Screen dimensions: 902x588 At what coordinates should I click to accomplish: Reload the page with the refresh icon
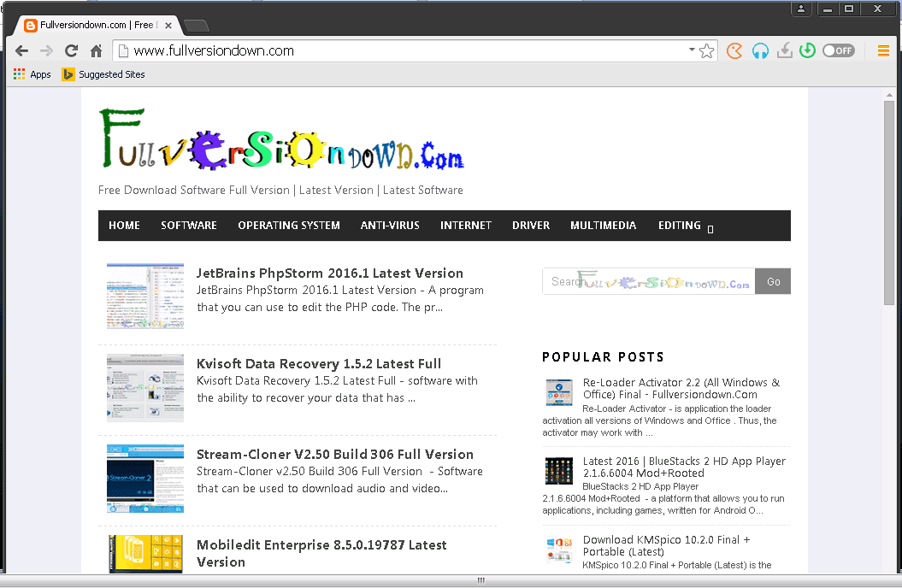click(x=71, y=51)
